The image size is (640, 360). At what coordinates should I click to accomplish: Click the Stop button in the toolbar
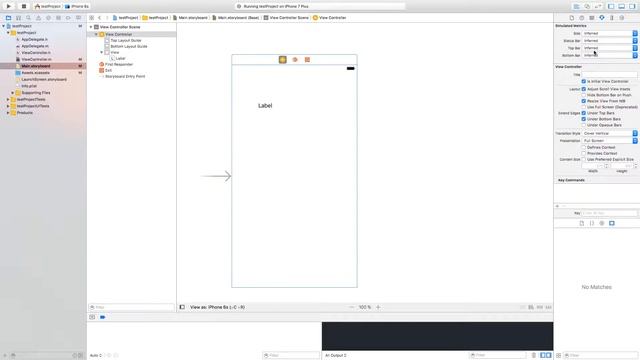24,6
